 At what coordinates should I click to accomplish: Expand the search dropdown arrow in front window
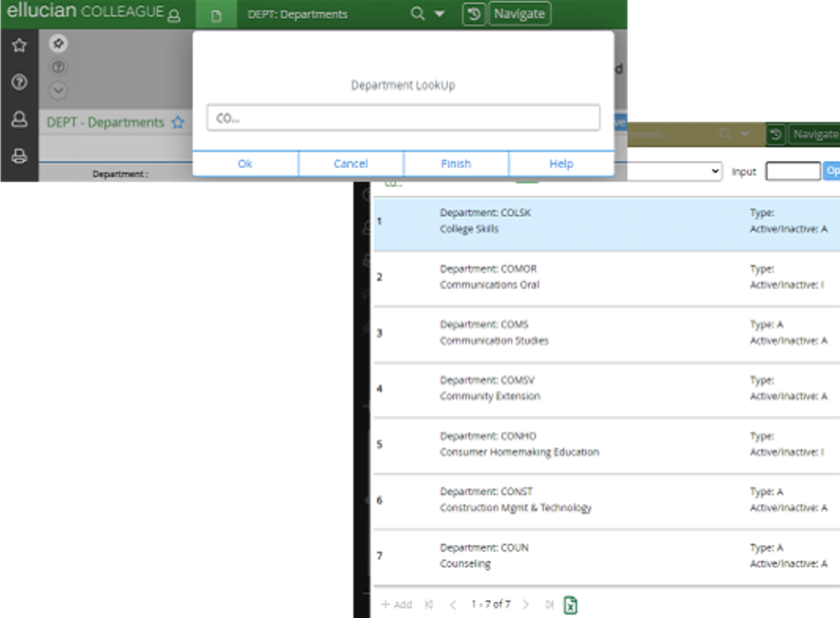tap(439, 14)
